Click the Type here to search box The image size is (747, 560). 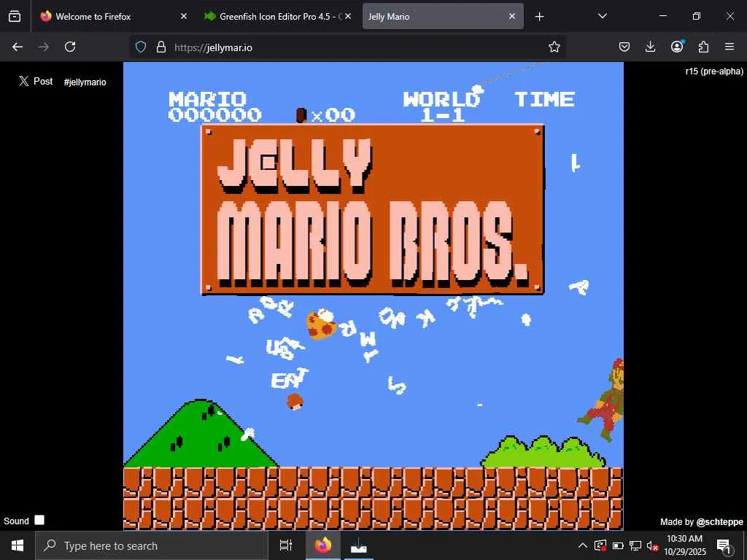[x=152, y=545]
